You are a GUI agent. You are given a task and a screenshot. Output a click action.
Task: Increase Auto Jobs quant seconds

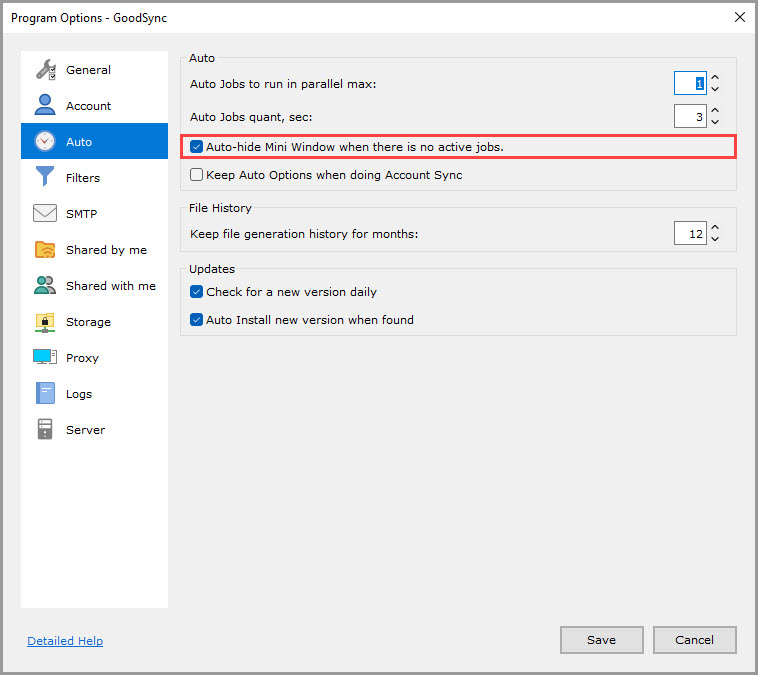pos(715,110)
